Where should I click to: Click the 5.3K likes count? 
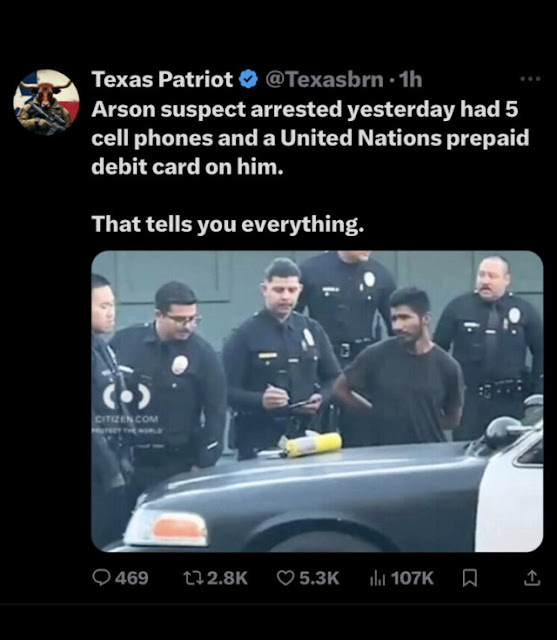coord(320,578)
